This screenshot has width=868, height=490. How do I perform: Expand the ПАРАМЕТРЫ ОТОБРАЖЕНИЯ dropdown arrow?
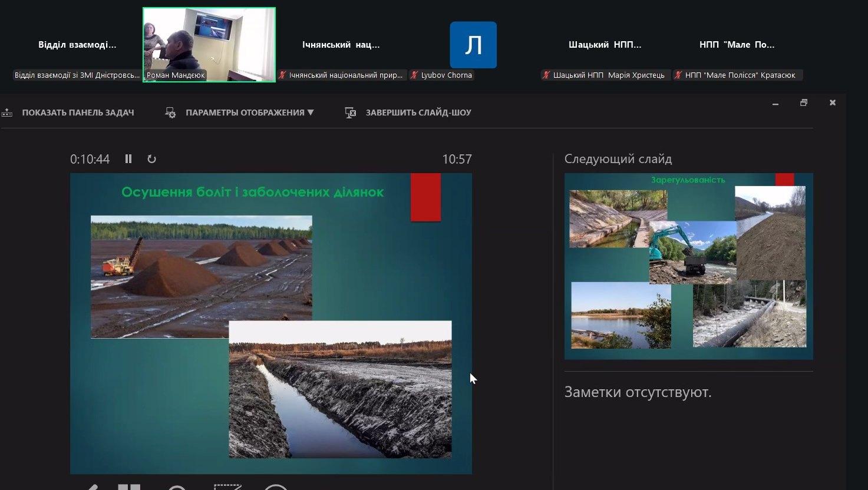point(311,112)
